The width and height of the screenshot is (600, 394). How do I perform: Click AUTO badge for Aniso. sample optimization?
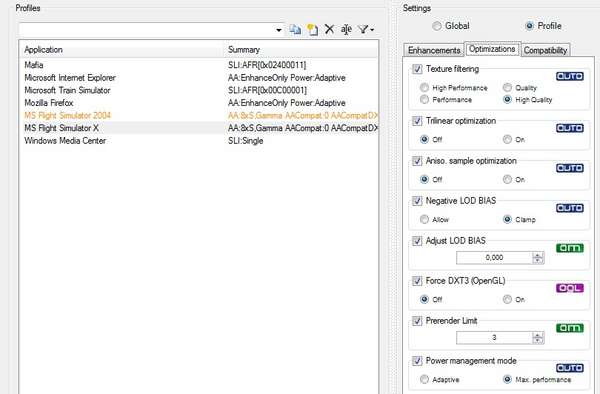(x=570, y=168)
